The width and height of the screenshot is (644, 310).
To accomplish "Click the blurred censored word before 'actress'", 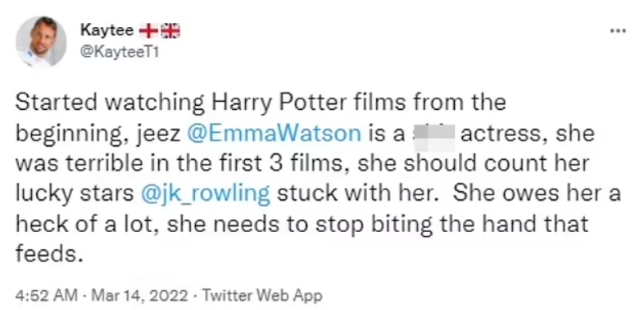I will pos(433,134).
